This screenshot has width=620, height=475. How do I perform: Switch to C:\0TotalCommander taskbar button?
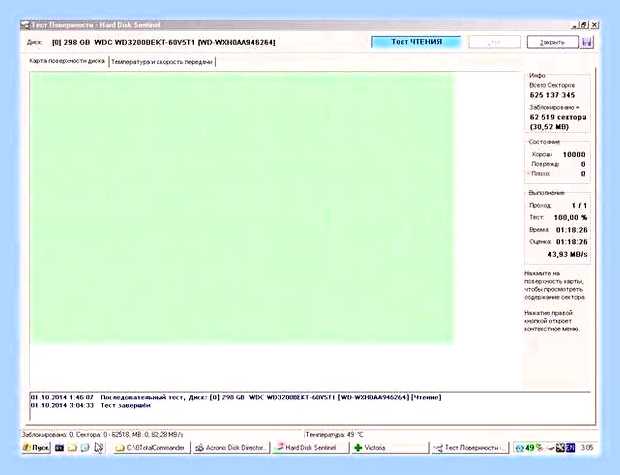(152, 448)
